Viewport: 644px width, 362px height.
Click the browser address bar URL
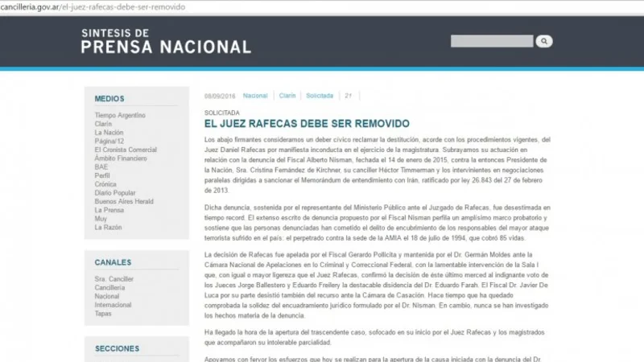[x=93, y=7]
